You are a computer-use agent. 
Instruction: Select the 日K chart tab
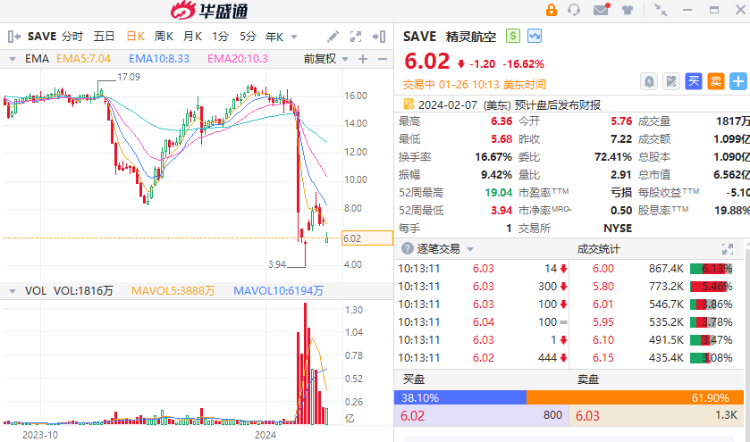135,36
